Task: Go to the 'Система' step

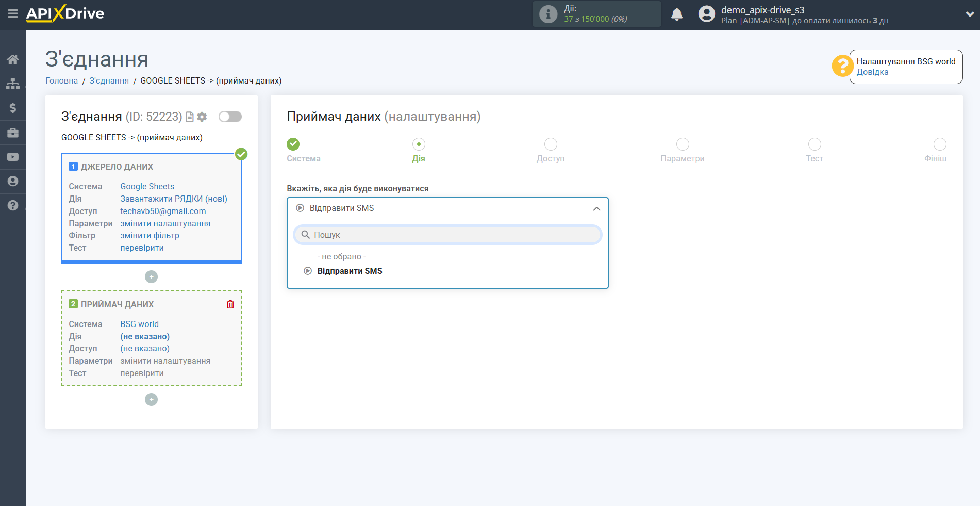Action: click(x=293, y=144)
